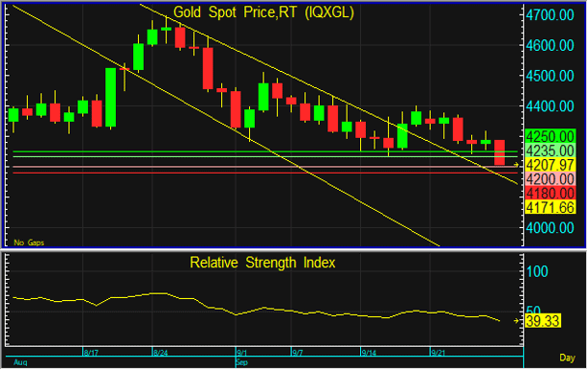Click the yellow arrow marker at current price

[x=516, y=165]
